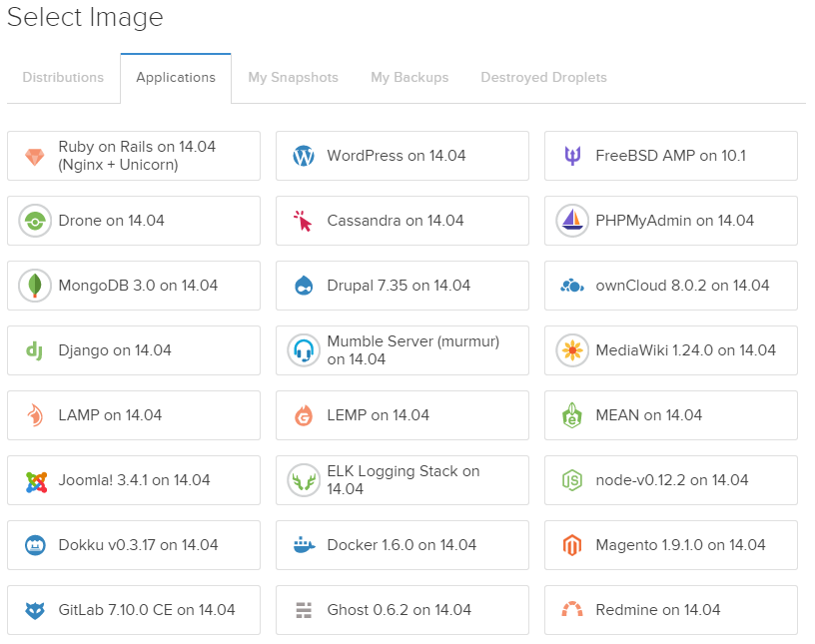This screenshot has height=644, width=815.
Task: Select LEMP on 14.04 text
Action: [378, 415]
